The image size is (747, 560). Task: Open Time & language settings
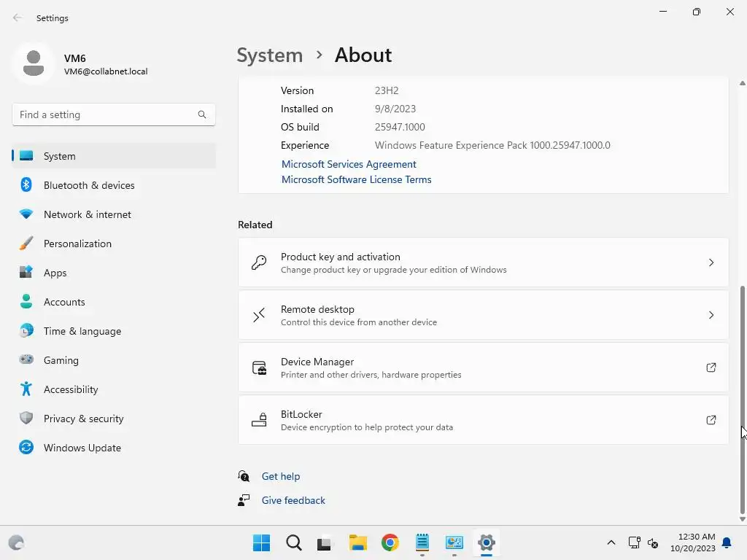pos(114,330)
